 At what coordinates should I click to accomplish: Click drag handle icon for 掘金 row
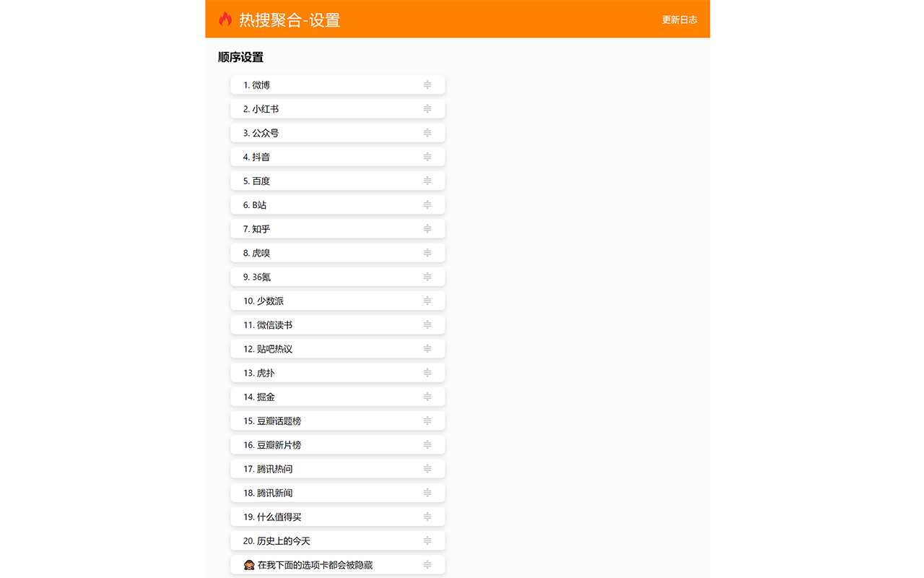tap(427, 397)
